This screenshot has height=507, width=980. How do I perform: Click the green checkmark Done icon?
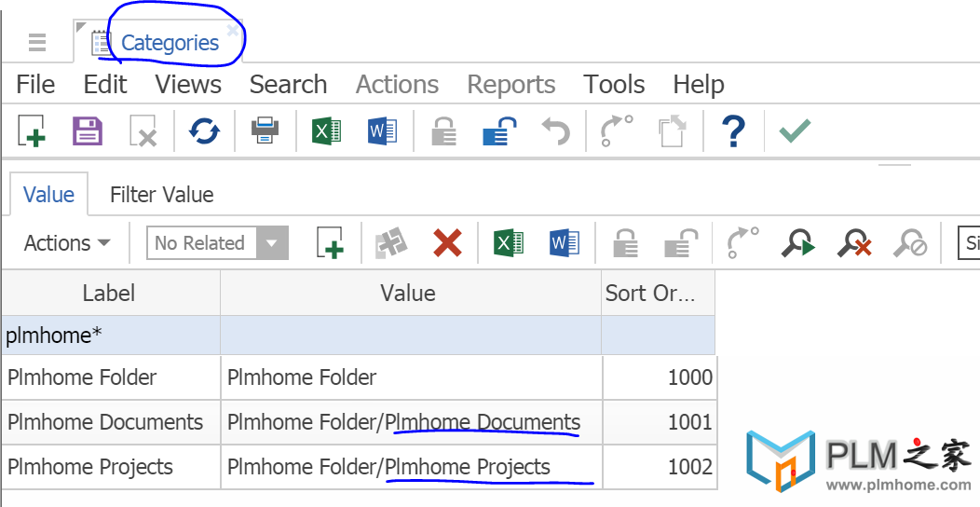(795, 130)
